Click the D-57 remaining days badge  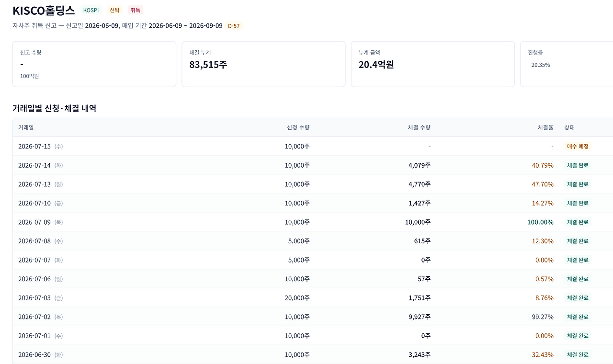pyautogui.click(x=234, y=26)
